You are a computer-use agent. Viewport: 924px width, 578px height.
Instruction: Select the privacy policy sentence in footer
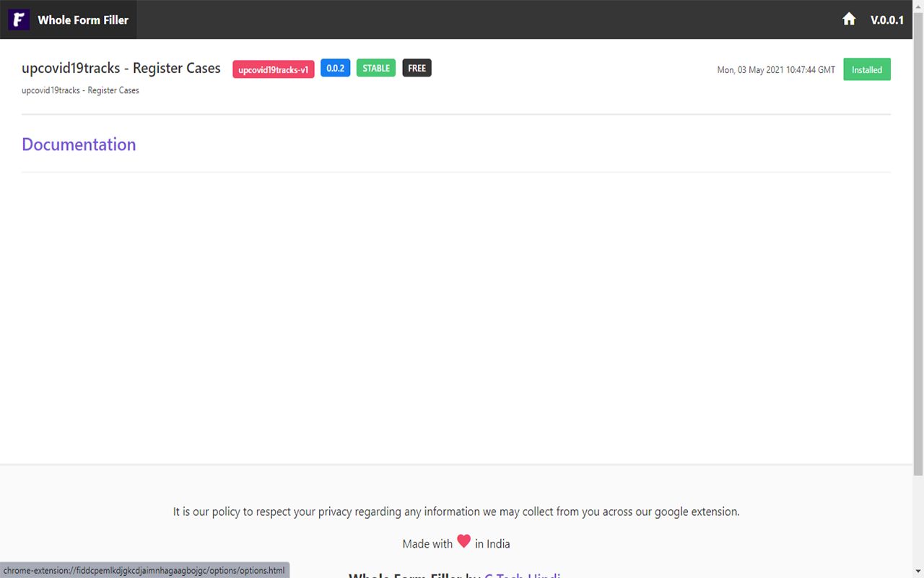point(456,512)
